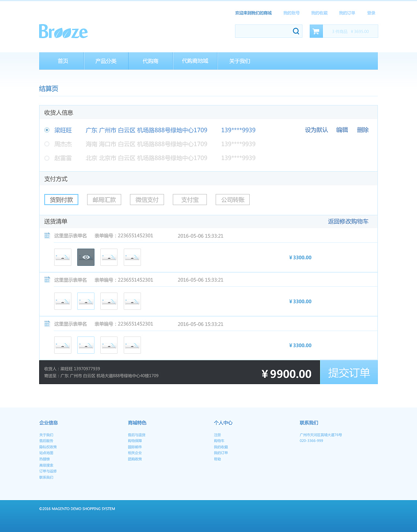Click fourth product thumbnail in first order

(132, 257)
